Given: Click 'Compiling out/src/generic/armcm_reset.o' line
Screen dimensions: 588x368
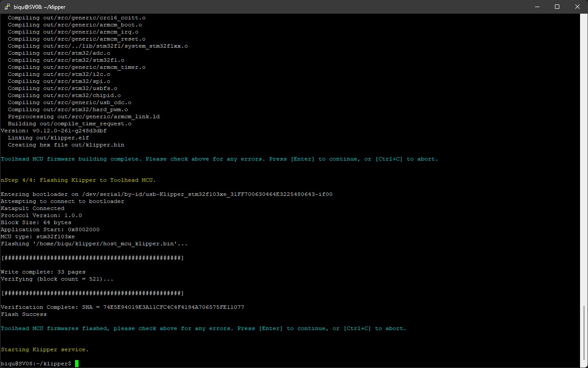Looking at the screenshot, I should click(76, 39).
